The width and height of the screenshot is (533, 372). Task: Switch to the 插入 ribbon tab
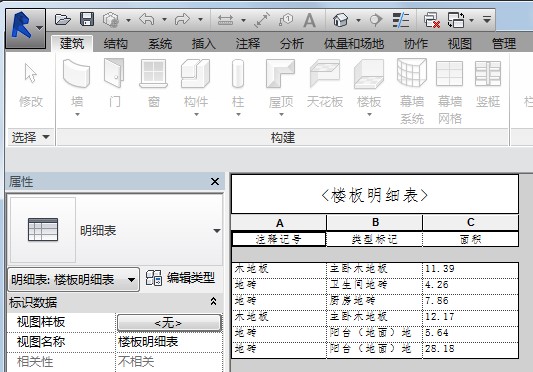coord(203,44)
